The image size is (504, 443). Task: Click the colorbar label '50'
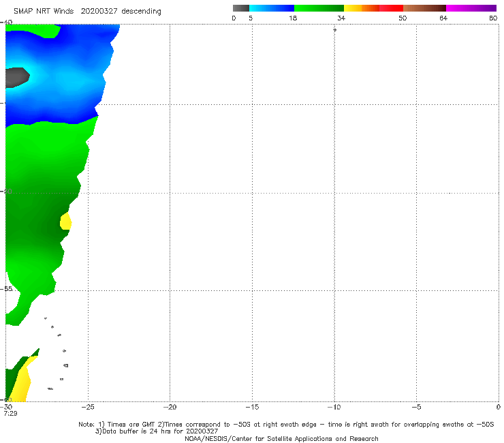tap(403, 18)
